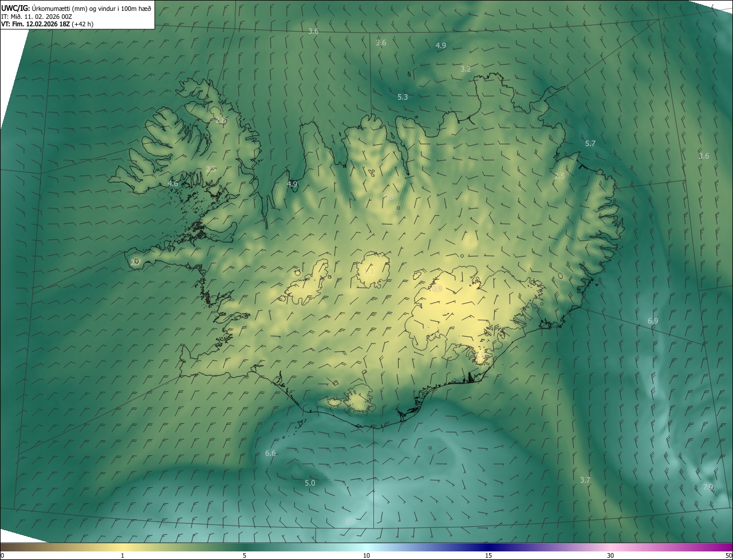Click the title 'UWC/IG: Úrkomumætti (mm) og vindur' heading
This screenshot has height=560, width=733.
pyautogui.click(x=76, y=9)
